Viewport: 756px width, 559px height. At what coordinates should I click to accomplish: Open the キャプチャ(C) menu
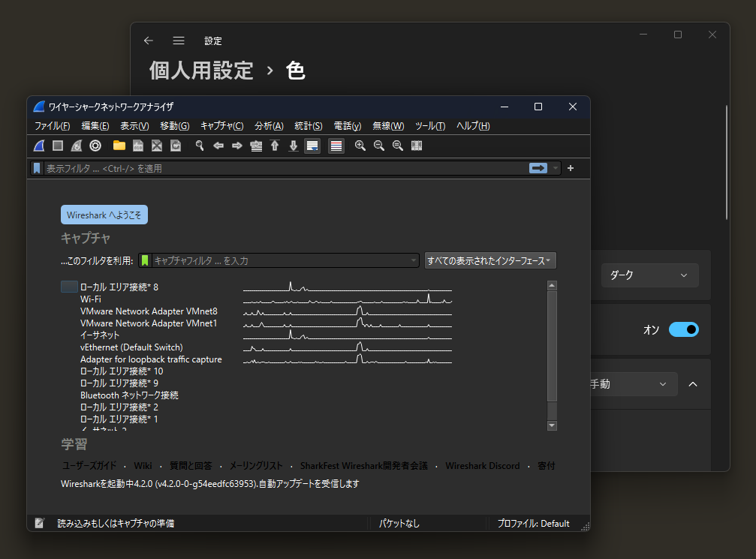pos(221,126)
